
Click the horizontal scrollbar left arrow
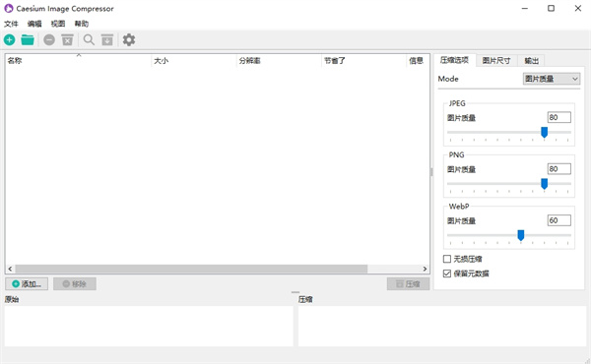pyautogui.click(x=10, y=269)
